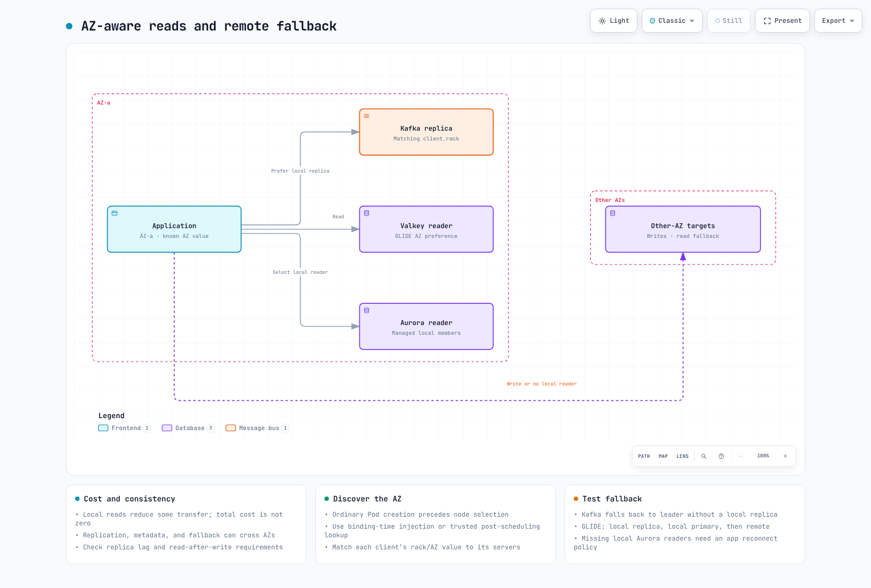Screen dimensions: 871x588
Task: Click the 'Test fallback' heading
Action: point(612,499)
